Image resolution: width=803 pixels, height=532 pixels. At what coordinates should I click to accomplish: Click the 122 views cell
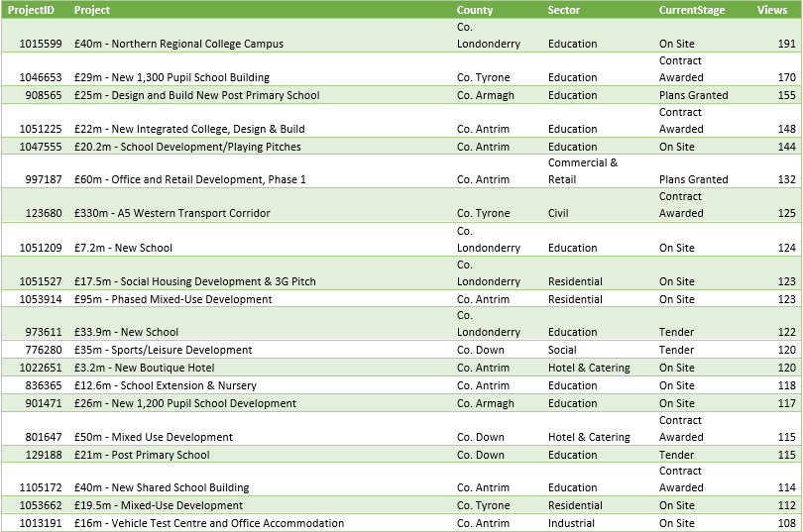(x=786, y=333)
